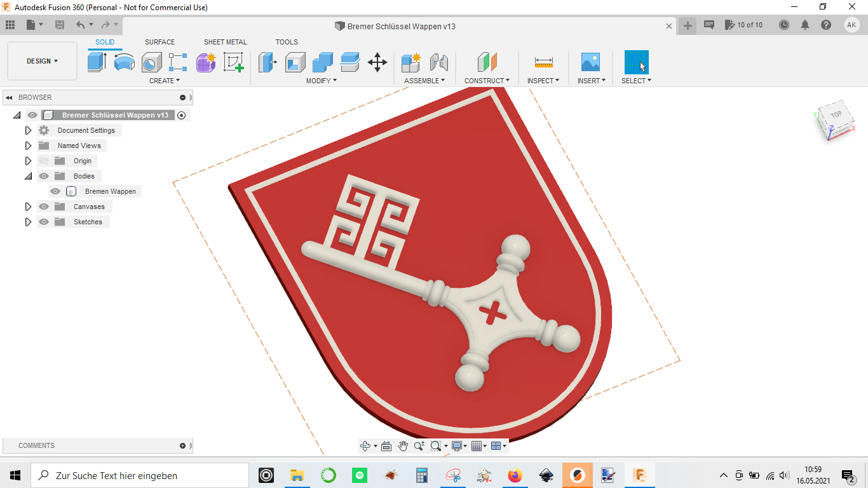Switch to the SHEET METAL tab
Image resolution: width=868 pixels, height=488 pixels.
coord(225,42)
